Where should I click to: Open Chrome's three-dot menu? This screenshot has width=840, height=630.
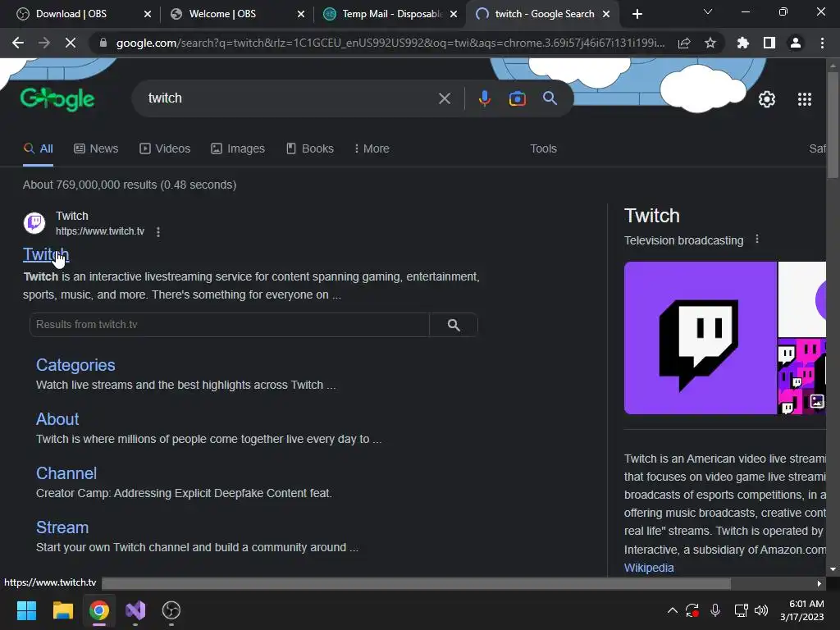(x=822, y=43)
